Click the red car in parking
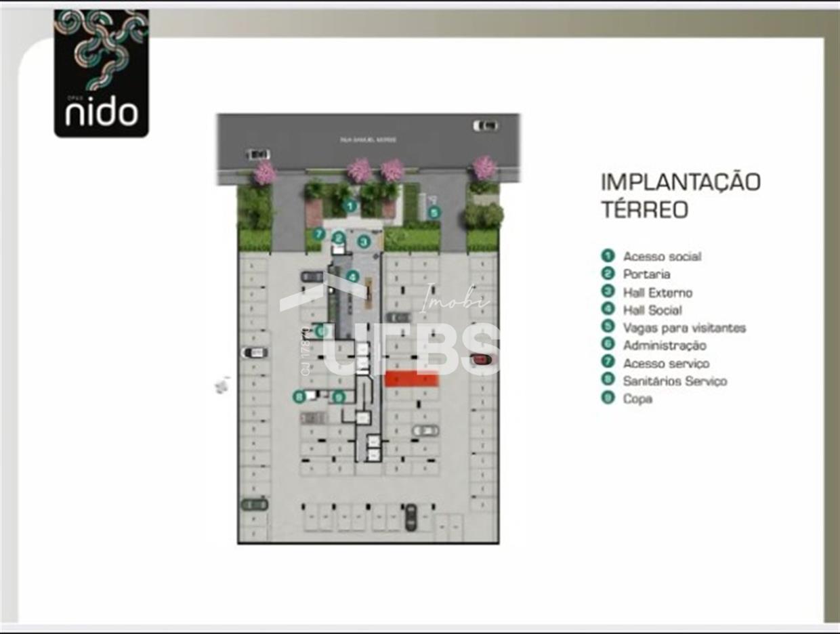 click(x=482, y=360)
